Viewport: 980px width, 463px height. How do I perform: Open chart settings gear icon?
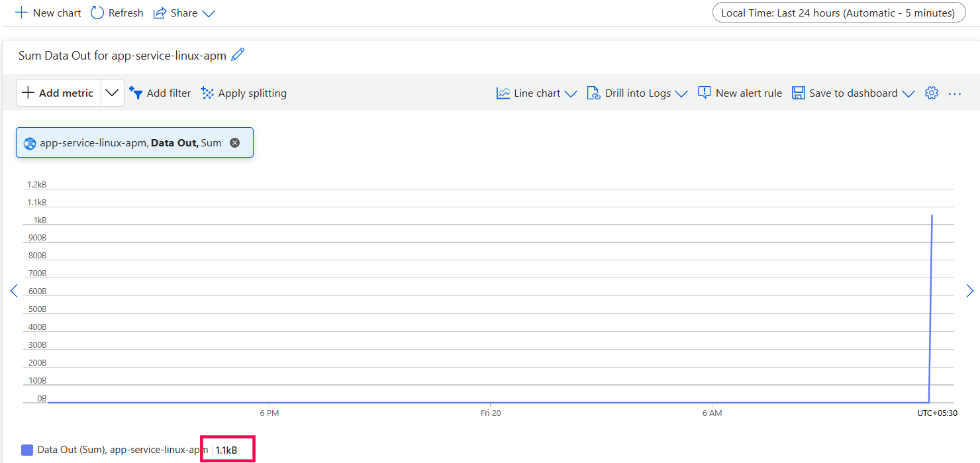932,93
